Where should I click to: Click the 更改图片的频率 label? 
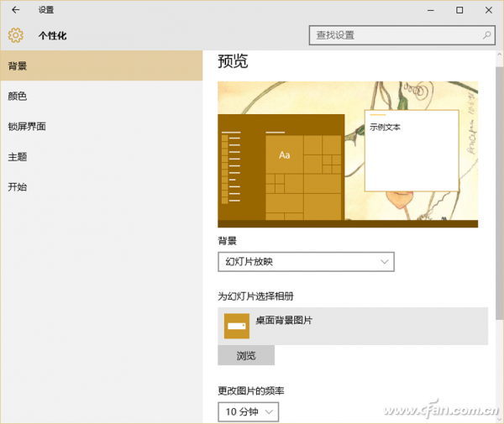251,391
